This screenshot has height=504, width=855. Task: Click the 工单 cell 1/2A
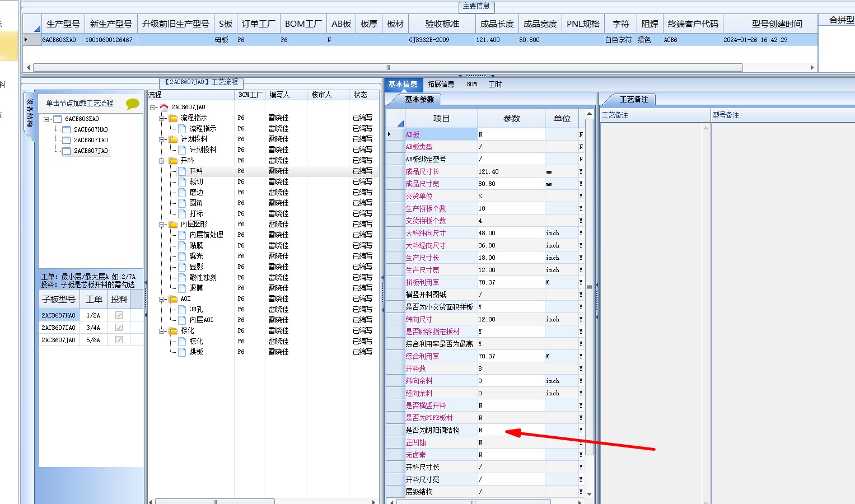94,315
